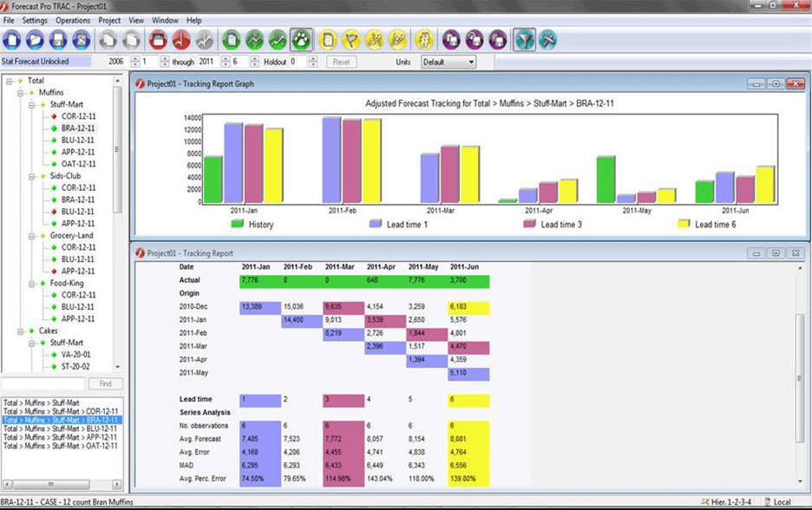Open the Project menu
Screen dimensions: 812x510
(x=109, y=20)
